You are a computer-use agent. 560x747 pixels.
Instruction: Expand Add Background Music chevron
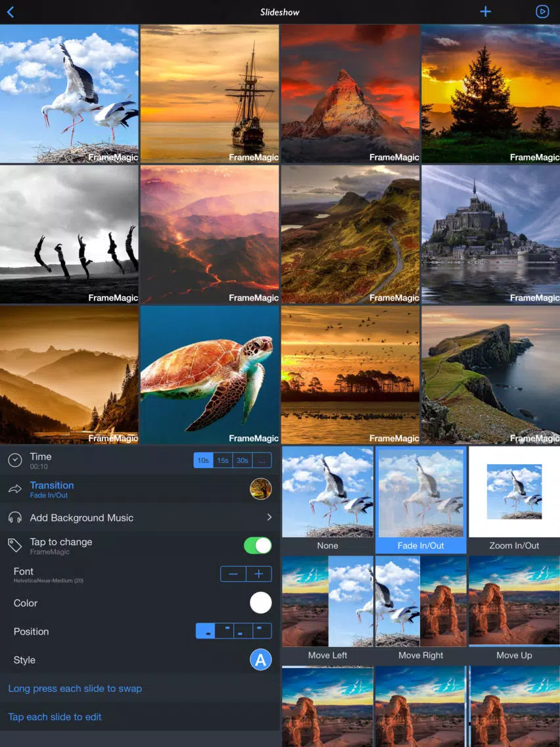tap(269, 518)
